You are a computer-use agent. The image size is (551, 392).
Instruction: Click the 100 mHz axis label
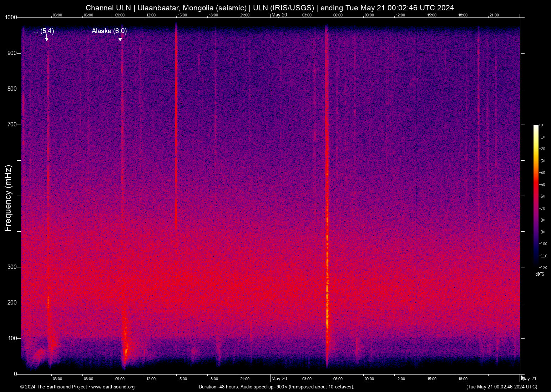(12, 337)
